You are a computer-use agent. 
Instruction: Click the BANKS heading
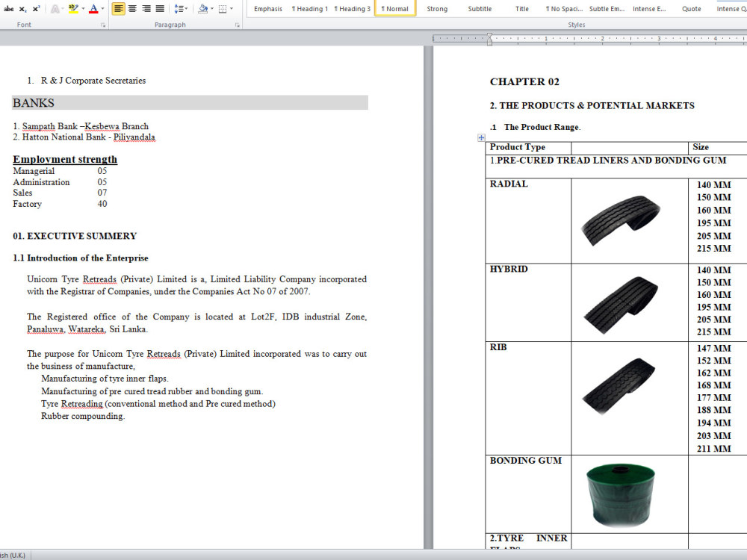[34, 103]
